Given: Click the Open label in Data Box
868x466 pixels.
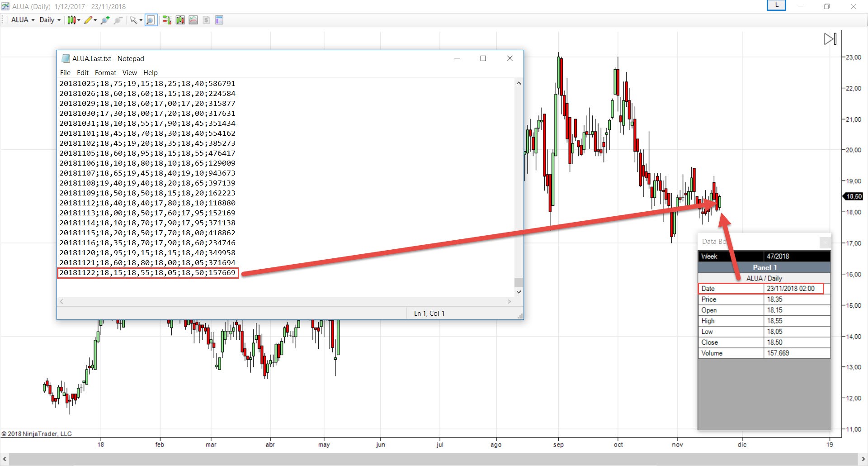Looking at the screenshot, I should coord(709,310).
